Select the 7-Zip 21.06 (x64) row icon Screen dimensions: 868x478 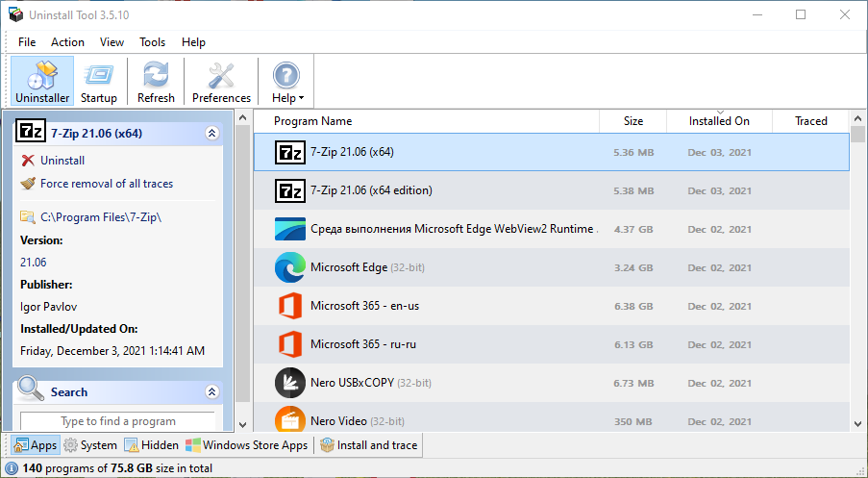[x=290, y=152]
